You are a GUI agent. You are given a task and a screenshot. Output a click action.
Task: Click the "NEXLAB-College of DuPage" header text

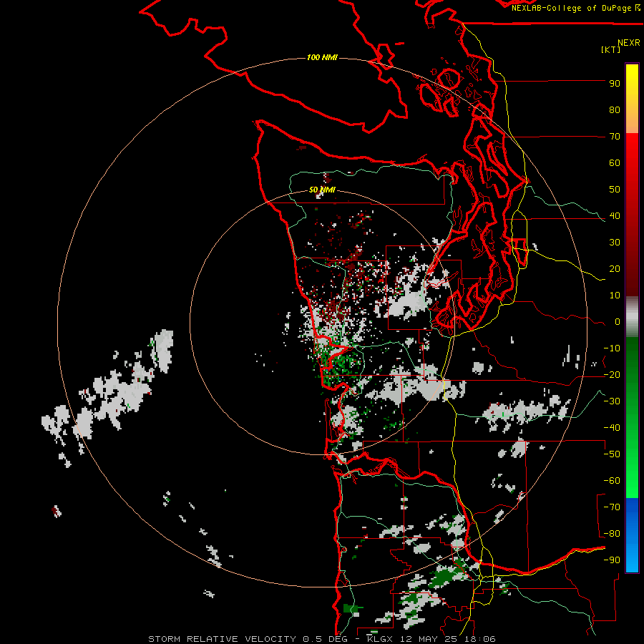click(571, 8)
